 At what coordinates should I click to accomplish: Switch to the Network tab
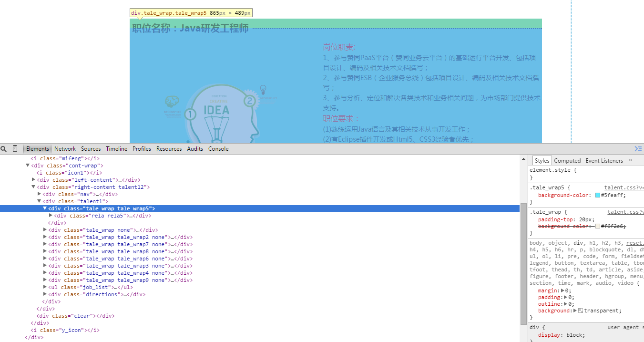65,149
